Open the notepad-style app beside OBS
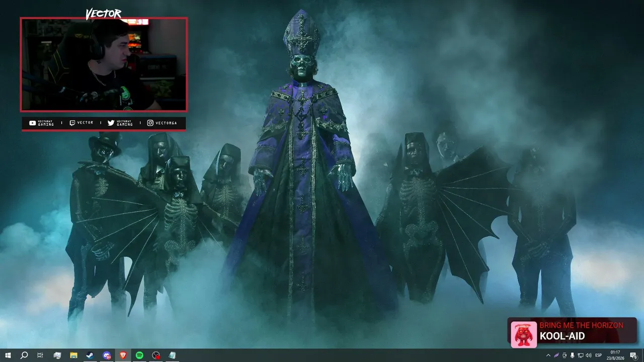Image resolution: width=644 pixels, height=362 pixels. pyautogui.click(x=173, y=355)
